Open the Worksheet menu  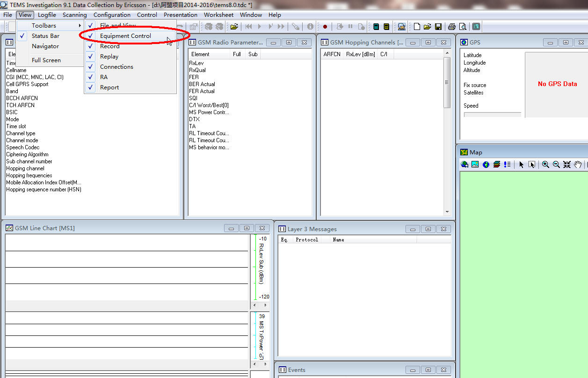click(x=218, y=15)
